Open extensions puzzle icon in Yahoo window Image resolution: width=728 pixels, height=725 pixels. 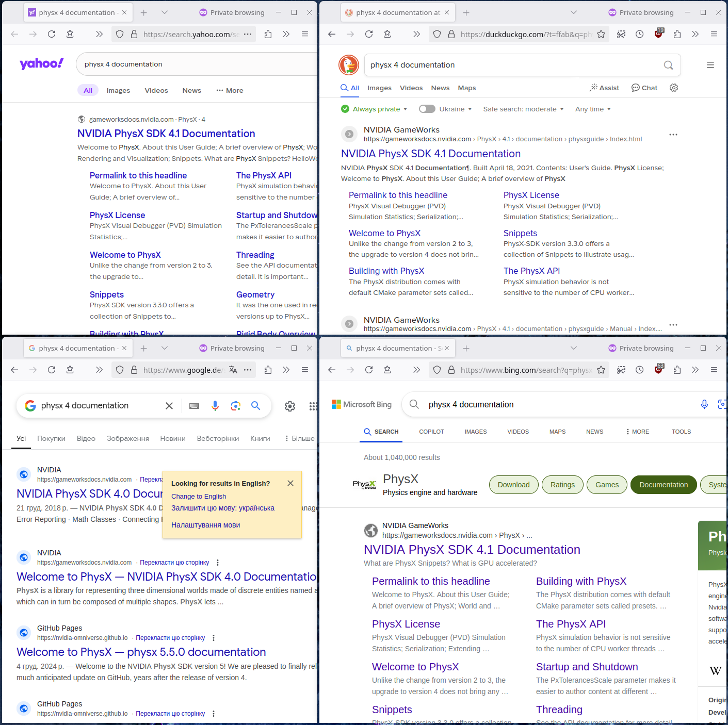tap(268, 34)
